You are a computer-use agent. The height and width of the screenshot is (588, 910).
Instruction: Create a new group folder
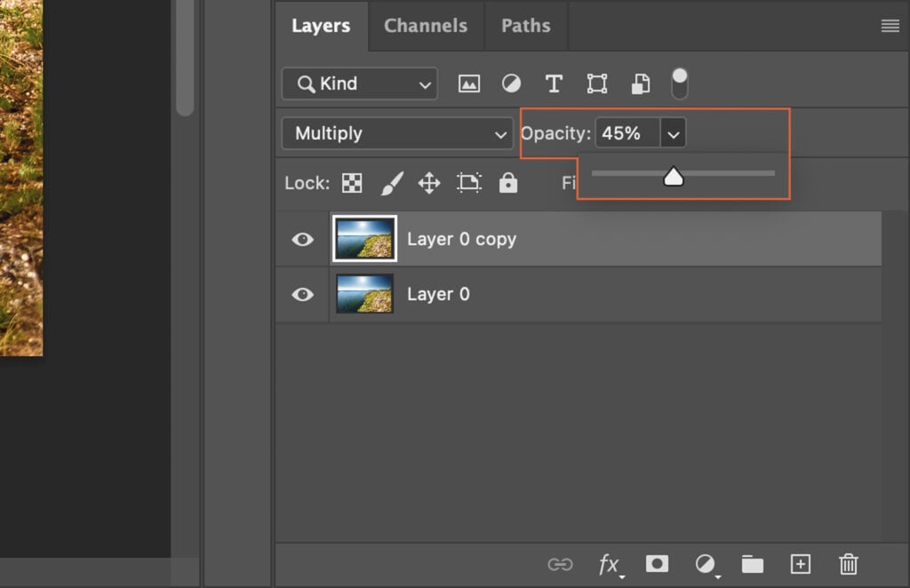[x=752, y=564]
